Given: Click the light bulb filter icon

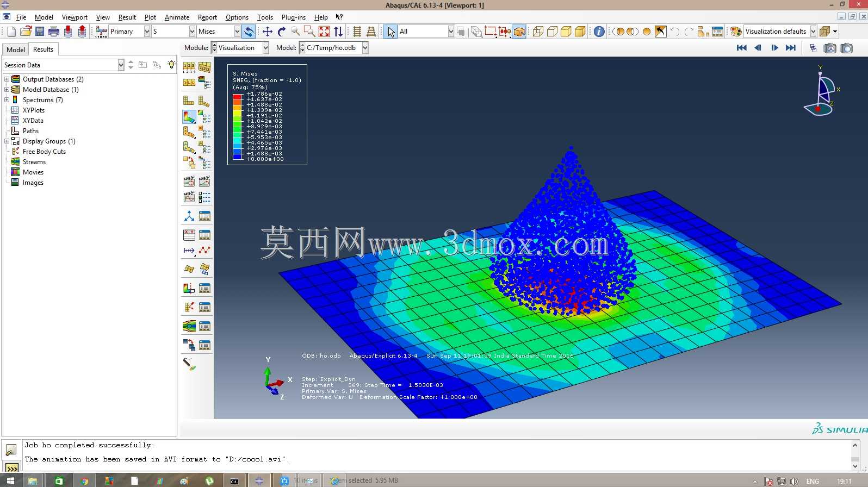Looking at the screenshot, I should click(171, 65).
